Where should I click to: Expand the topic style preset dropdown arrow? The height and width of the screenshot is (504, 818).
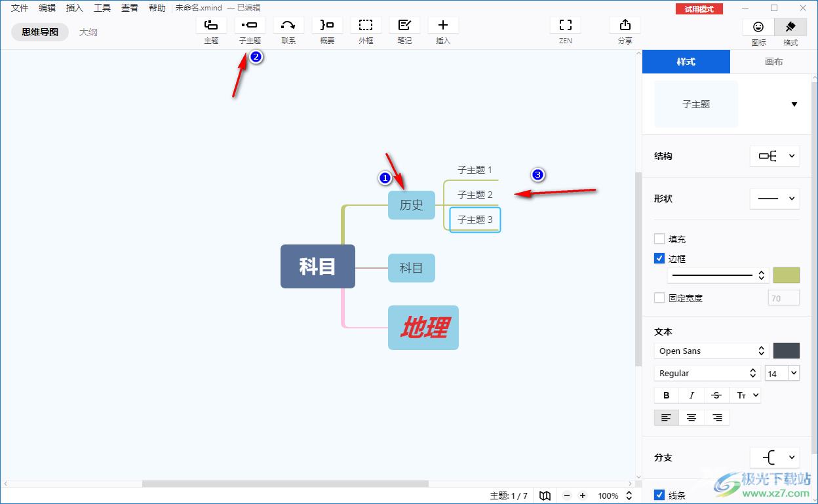(x=794, y=104)
